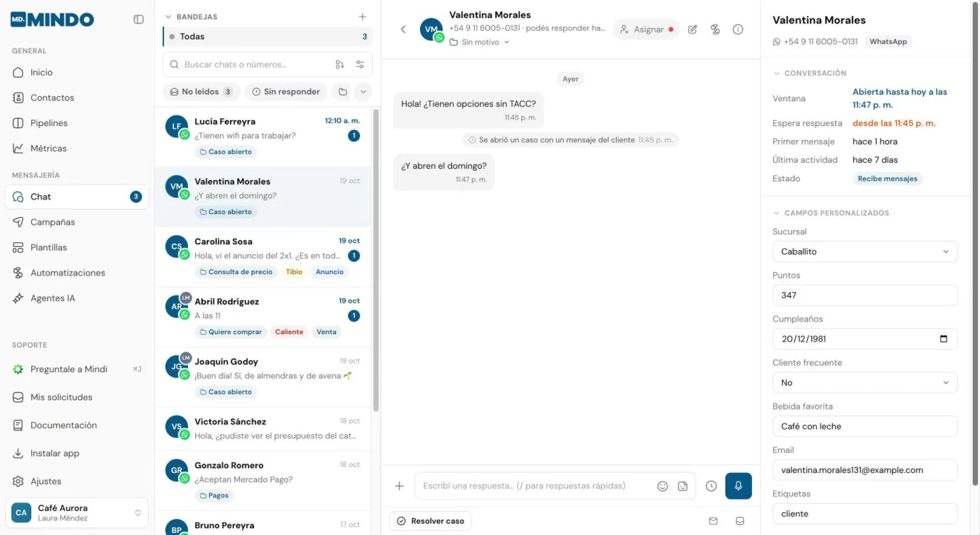The image size is (980, 535).
Task: Collapse the Bandejas section
Action: click(x=191, y=17)
